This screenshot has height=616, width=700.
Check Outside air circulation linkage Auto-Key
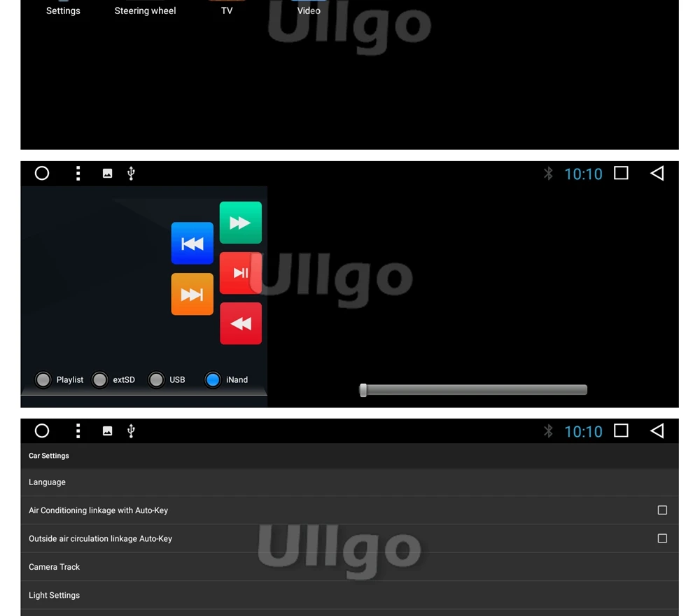pyautogui.click(x=662, y=538)
